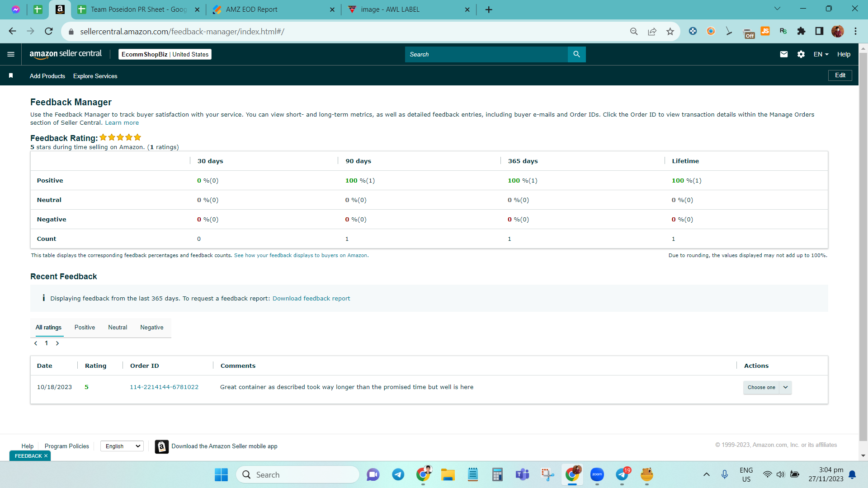868x488 pixels.
Task: Select the Neutral feedback tab
Action: click(x=118, y=327)
